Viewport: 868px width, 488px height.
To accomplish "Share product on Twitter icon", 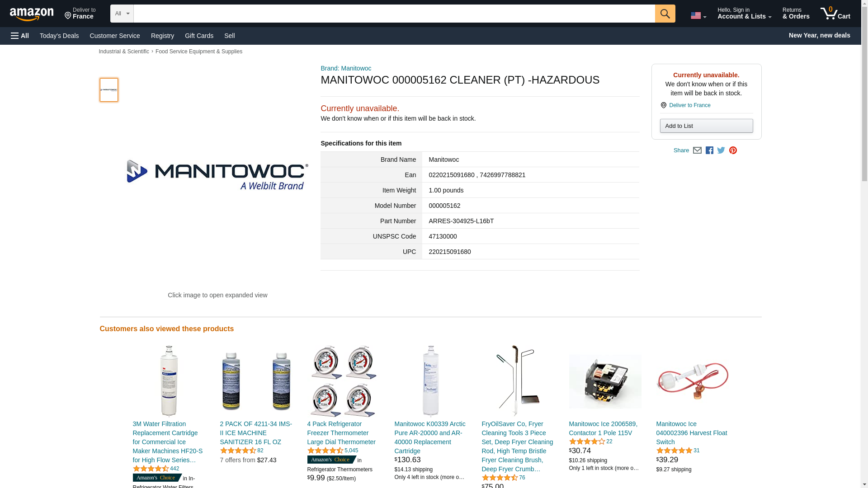I will coord(721,150).
